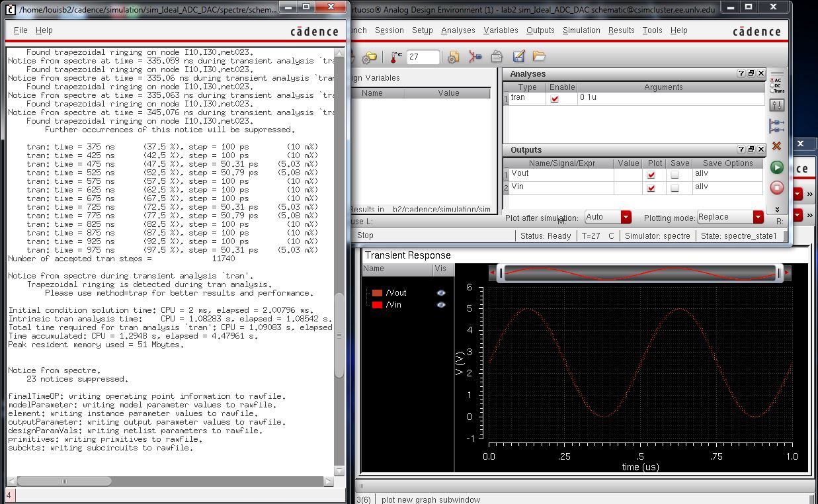Expand the right toolbar double-chevron overflow
This screenshot has height=504, width=818.
click(x=777, y=209)
